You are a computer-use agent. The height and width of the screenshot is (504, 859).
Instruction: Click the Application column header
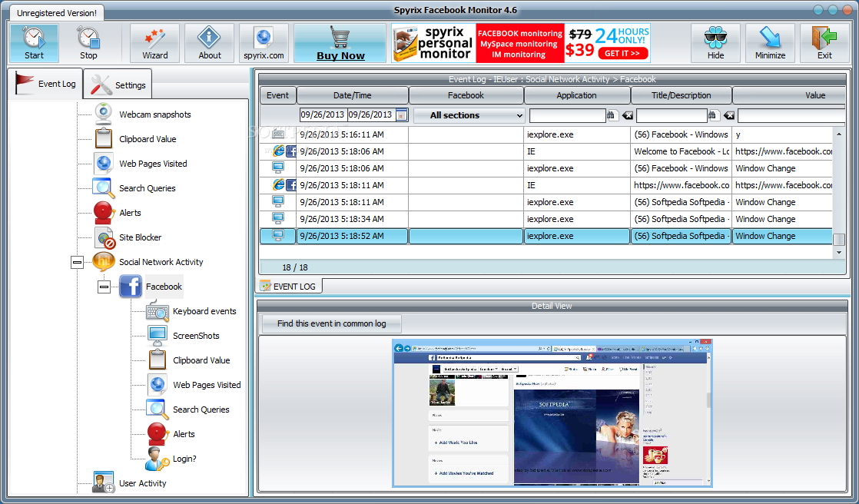[576, 95]
